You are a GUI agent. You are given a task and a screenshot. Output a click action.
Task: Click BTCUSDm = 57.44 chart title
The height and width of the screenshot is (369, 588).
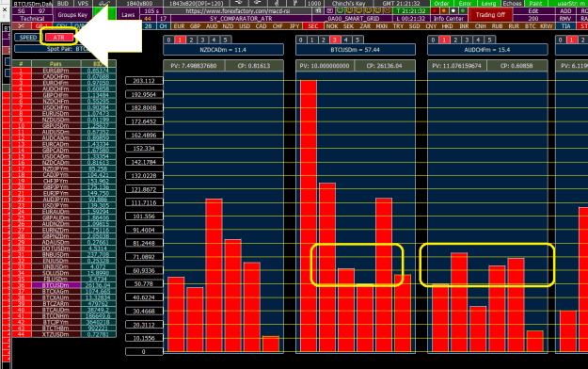point(356,50)
